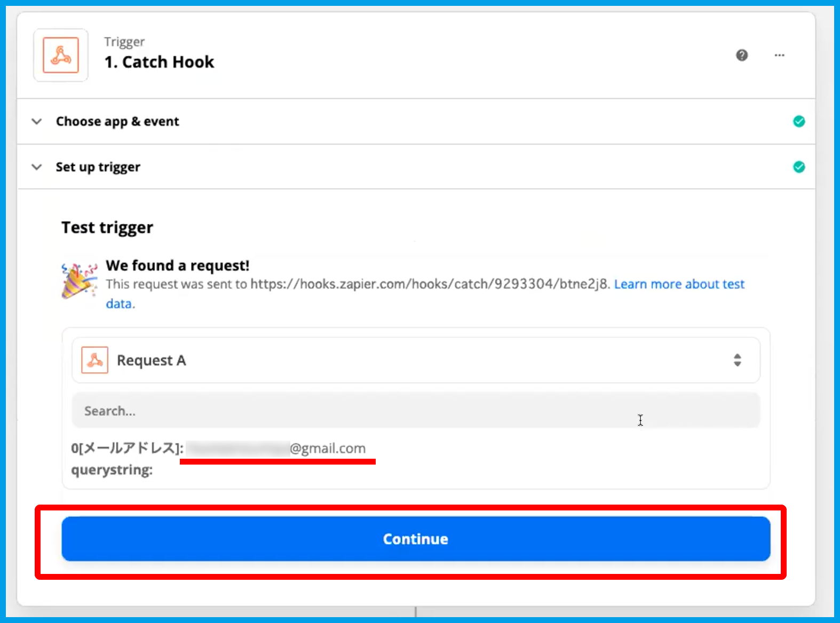Open Learn more about test data link

(x=679, y=284)
